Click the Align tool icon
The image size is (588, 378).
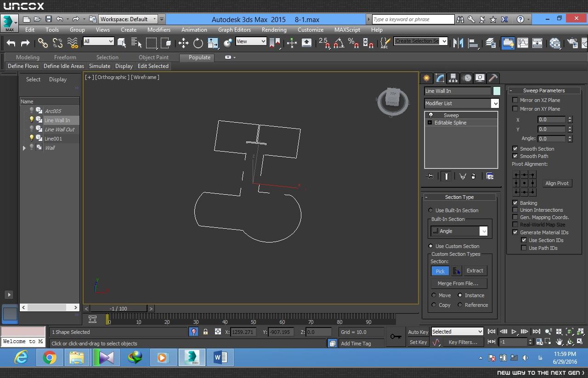click(473, 43)
